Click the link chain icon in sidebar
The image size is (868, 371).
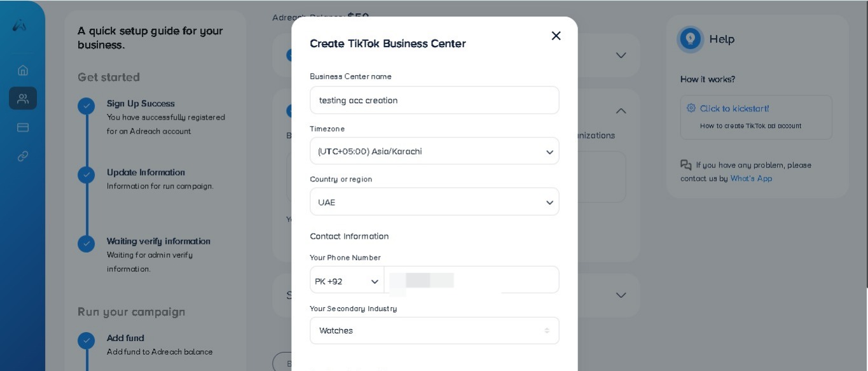click(23, 156)
